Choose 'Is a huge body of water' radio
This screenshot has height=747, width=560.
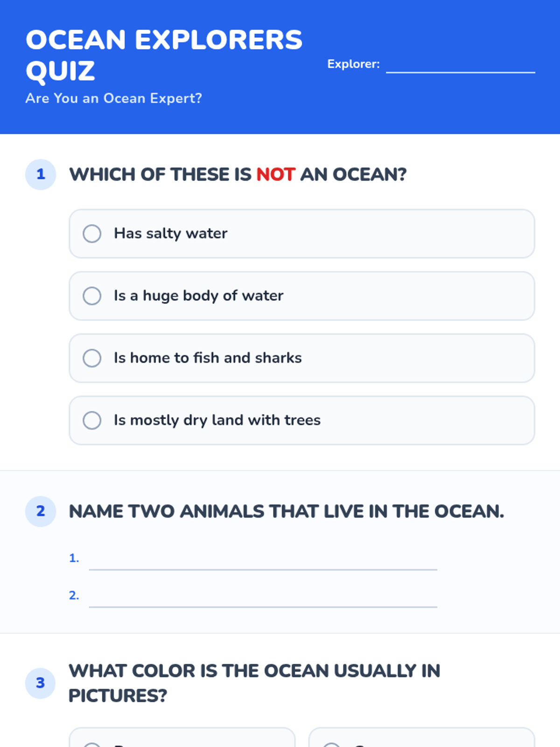click(x=92, y=296)
